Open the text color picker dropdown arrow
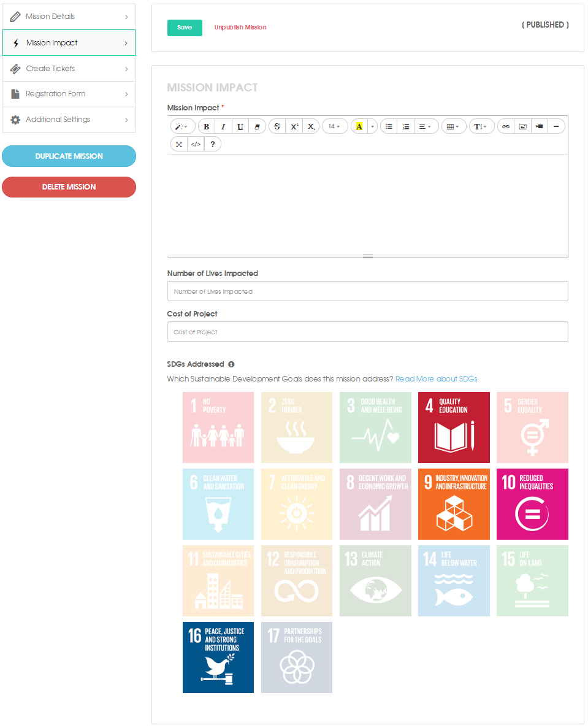The width and height of the screenshot is (588, 728). click(372, 126)
